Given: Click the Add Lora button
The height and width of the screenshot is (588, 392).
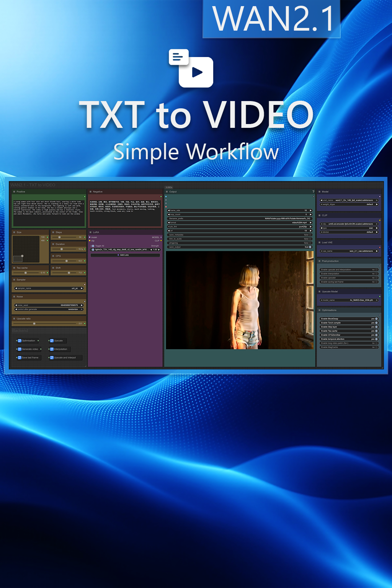Looking at the screenshot, I should [x=125, y=255].
